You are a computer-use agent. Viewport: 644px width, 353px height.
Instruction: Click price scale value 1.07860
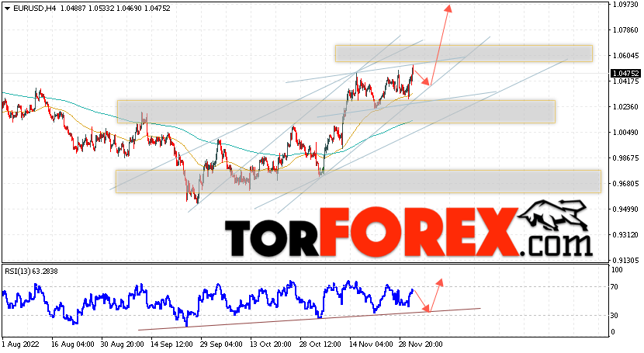coord(625,30)
